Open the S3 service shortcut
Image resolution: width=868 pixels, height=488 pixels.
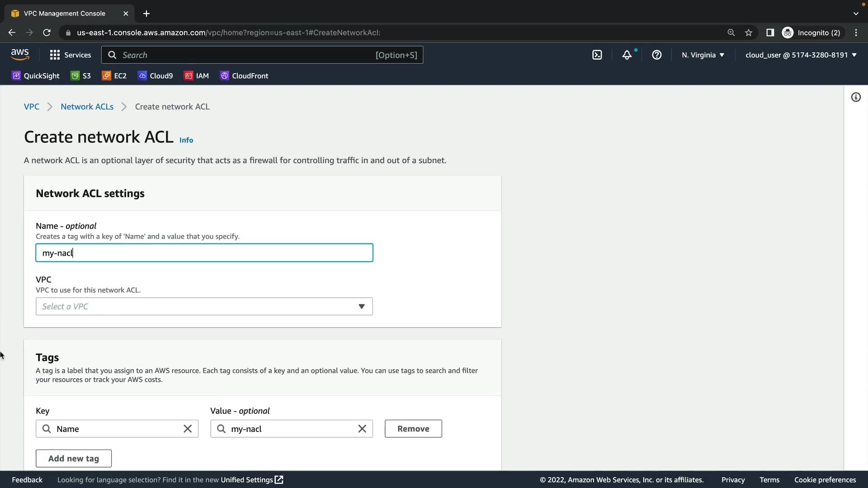pyautogui.click(x=81, y=76)
